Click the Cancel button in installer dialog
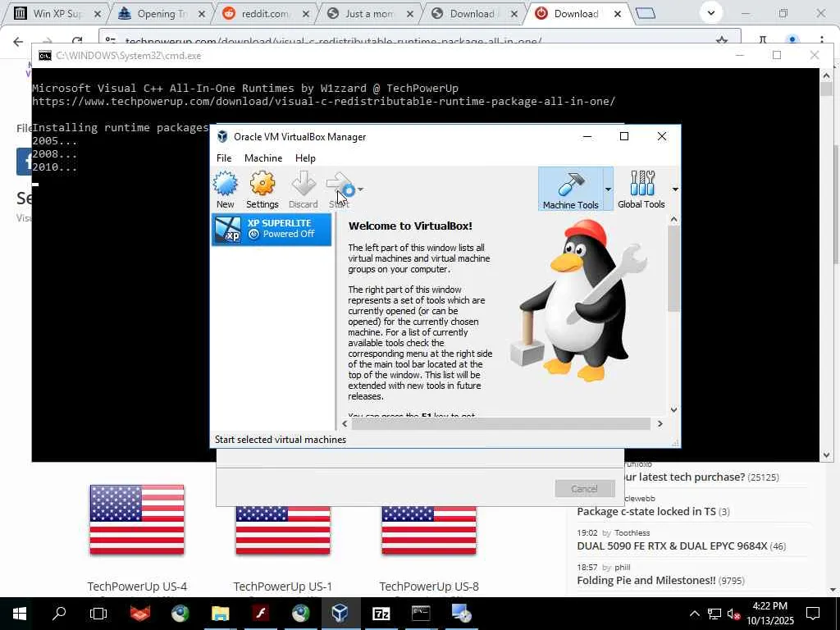 [x=584, y=489]
